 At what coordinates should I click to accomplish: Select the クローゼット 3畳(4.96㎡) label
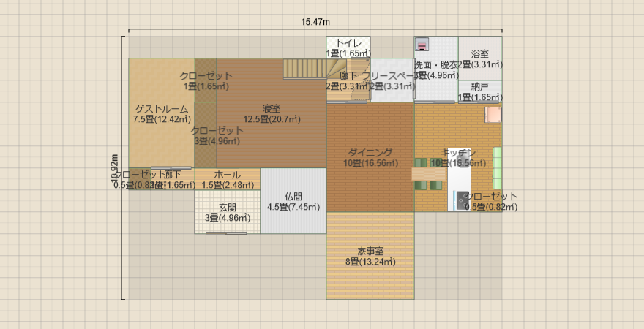tap(217, 135)
